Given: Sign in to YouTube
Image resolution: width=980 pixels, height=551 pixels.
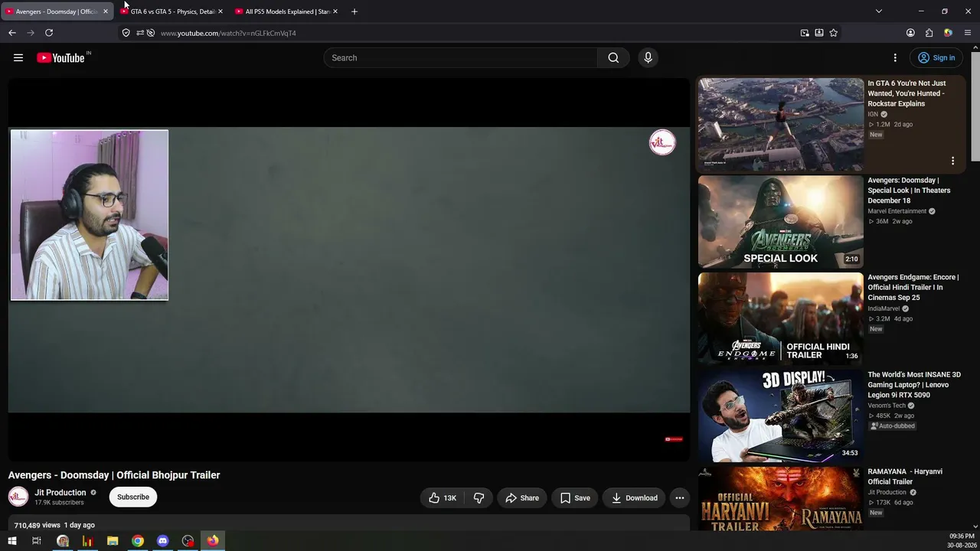Looking at the screenshot, I should [x=936, y=57].
